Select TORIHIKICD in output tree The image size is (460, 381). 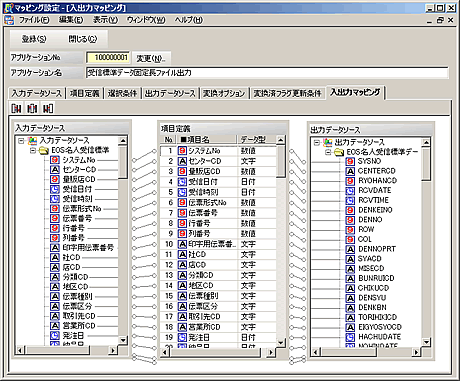click(377, 317)
